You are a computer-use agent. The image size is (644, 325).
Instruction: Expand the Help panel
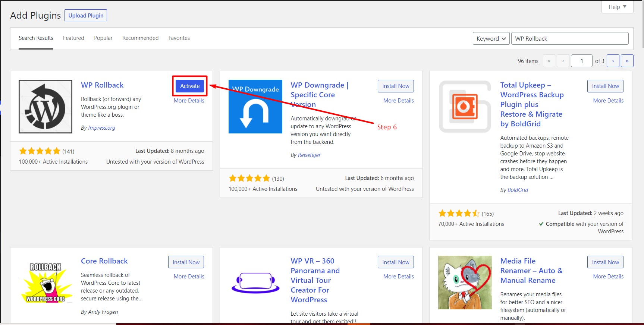(x=618, y=7)
